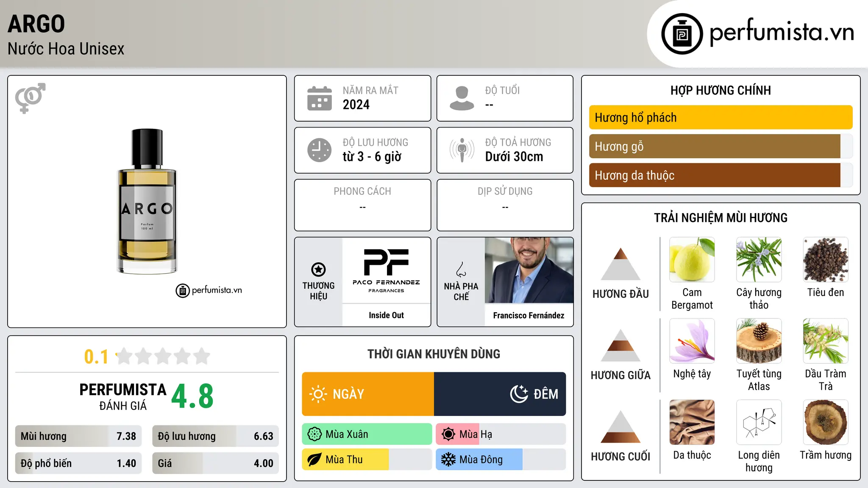Click the "Dưới 30cm" sillage value
Image resolution: width=868 pixels, height=488 pixels.
coord(514,157)
